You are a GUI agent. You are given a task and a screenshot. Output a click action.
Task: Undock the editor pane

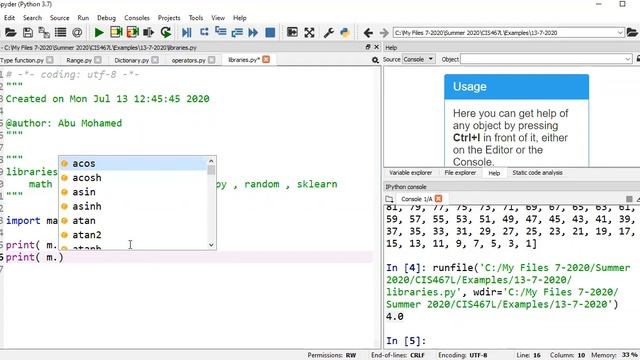point(368,47)
